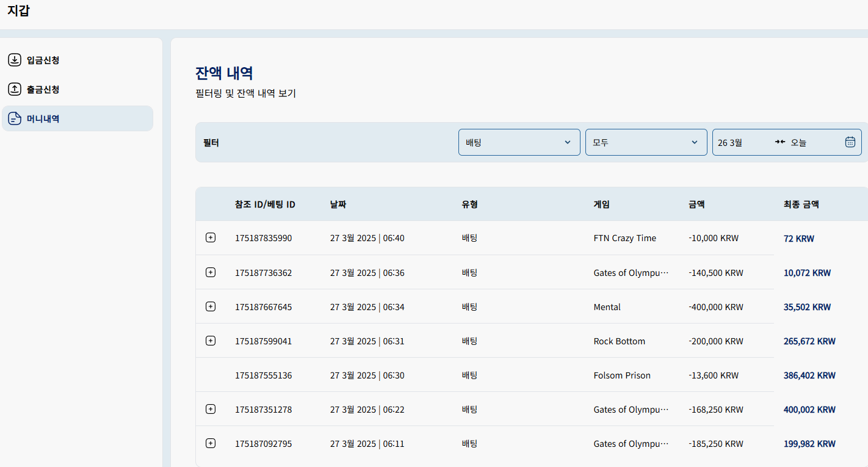Screen dimensions: 868x467
Task: Click the -200,000 KRW amount
Action: tap(716, 341)
